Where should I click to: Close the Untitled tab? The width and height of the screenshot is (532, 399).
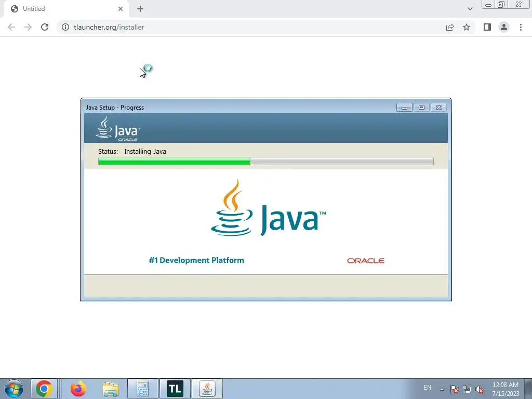coord(121,9)
